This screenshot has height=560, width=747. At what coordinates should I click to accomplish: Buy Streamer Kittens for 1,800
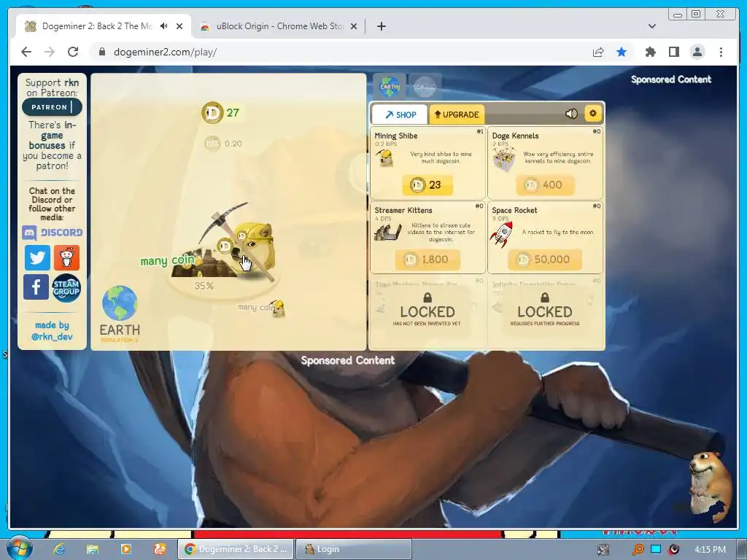pyautogui.click(x=427, y=260)
